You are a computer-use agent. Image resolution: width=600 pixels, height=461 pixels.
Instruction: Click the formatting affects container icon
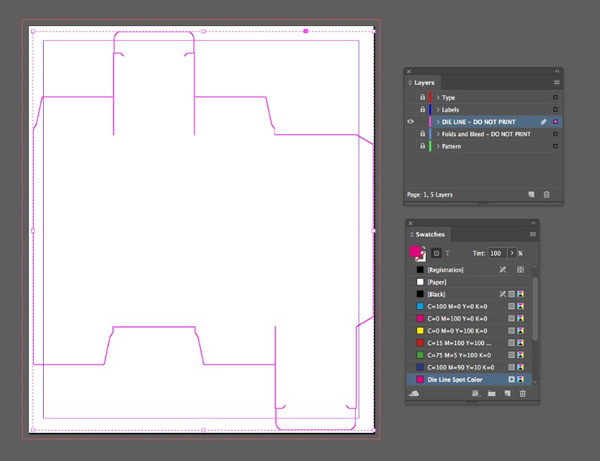tap(436, 254)
